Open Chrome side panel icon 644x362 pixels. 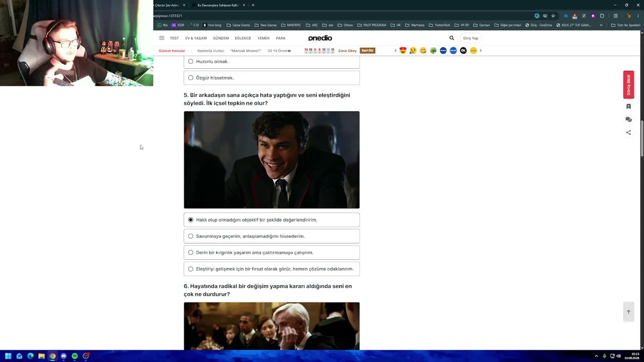[x=615, y=16]
